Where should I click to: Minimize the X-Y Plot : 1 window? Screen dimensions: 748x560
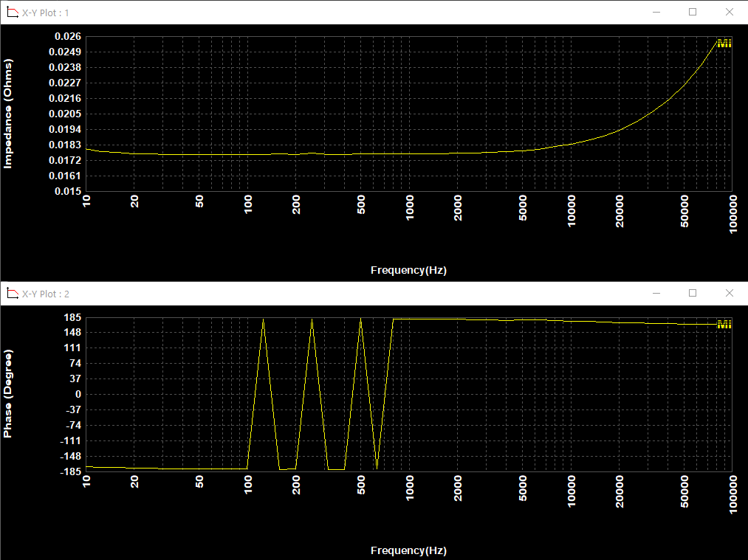(656, 13)
